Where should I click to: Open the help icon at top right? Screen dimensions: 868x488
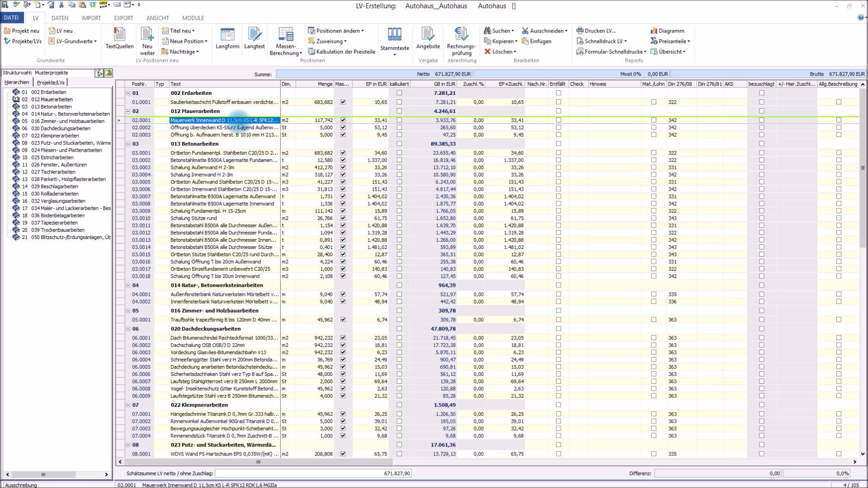pyautogui.click(x=860, y=18)
